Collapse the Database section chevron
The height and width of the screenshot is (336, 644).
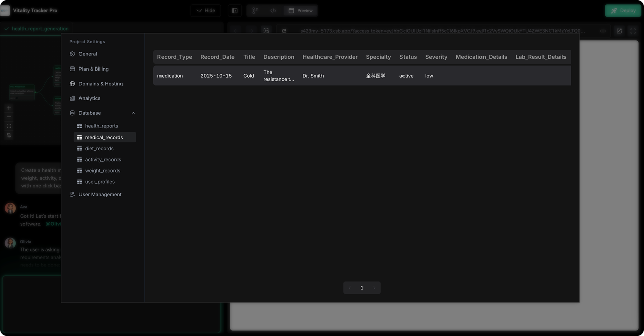click(x=133, y=113)
